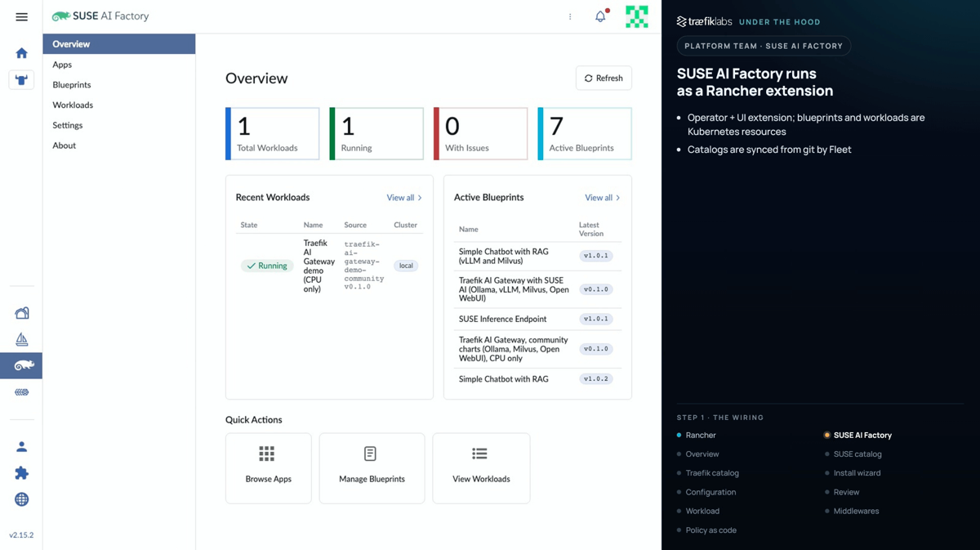Screen dimensions: 980x550
Task: Open the icon below the chameleon icon
Action: click(21, 392)
